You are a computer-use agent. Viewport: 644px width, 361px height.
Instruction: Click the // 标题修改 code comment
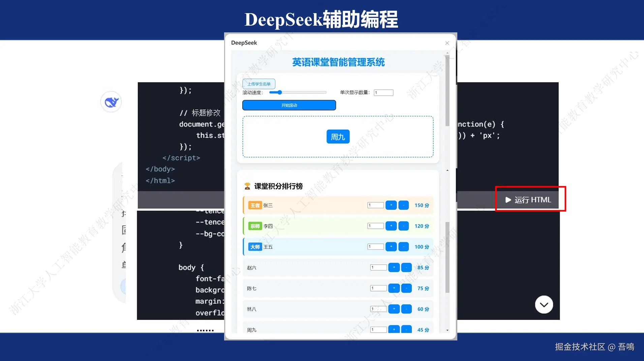click(x=200, y=113)
